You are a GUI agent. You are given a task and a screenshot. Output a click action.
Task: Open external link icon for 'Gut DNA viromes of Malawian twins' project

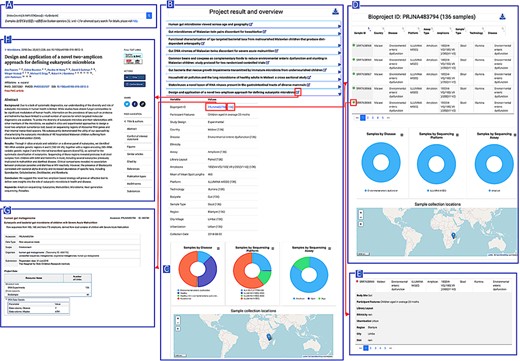coord(276,51)
